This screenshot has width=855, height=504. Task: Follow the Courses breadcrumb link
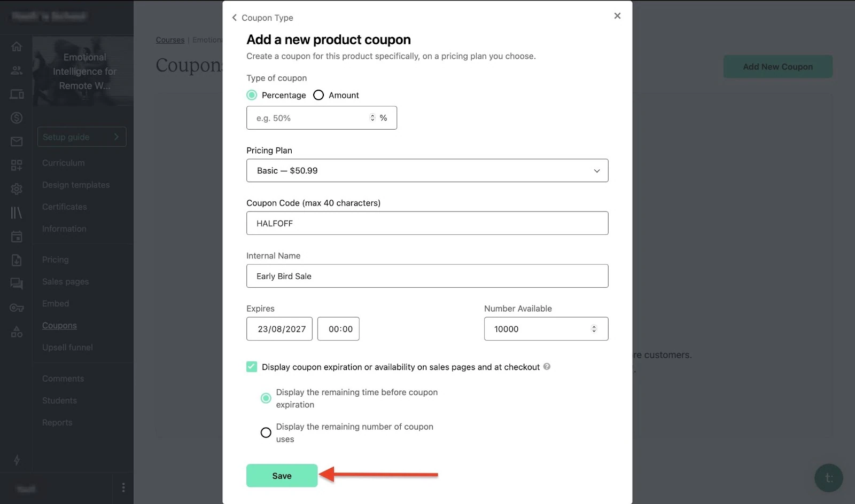(170, 40)
